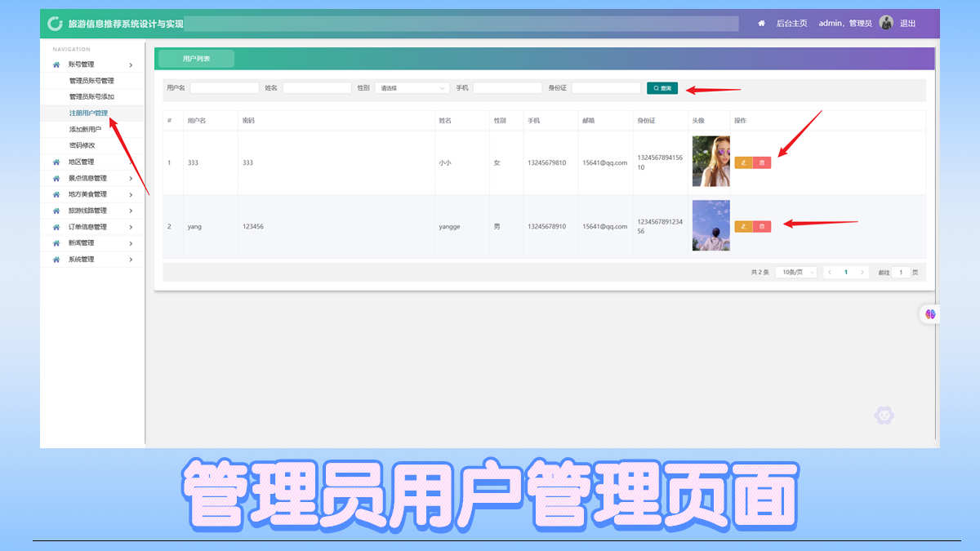
Task: Edit user yang with the orange pencil button
Action: (743, 226)
